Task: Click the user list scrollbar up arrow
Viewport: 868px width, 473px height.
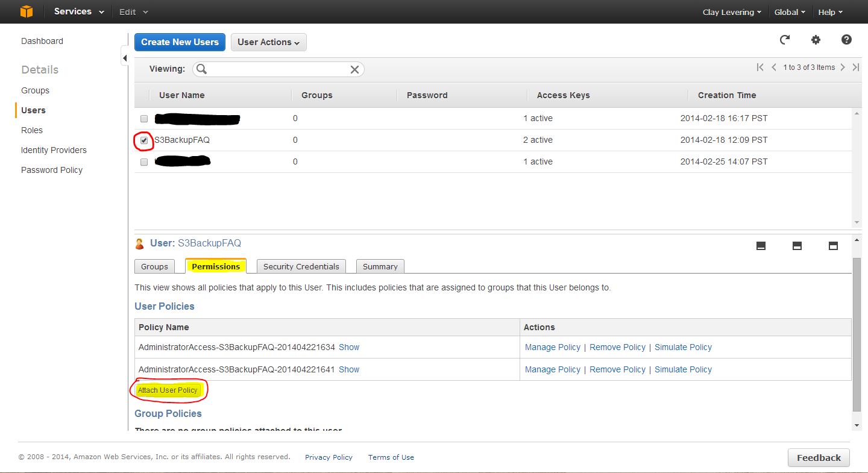Action: (x=857, y=113)
